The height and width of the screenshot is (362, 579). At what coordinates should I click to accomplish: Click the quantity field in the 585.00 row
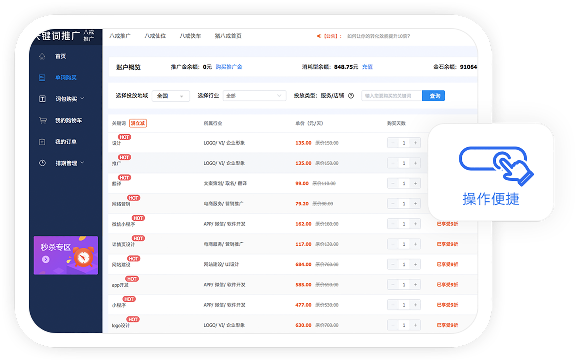(x=404, y=284)
